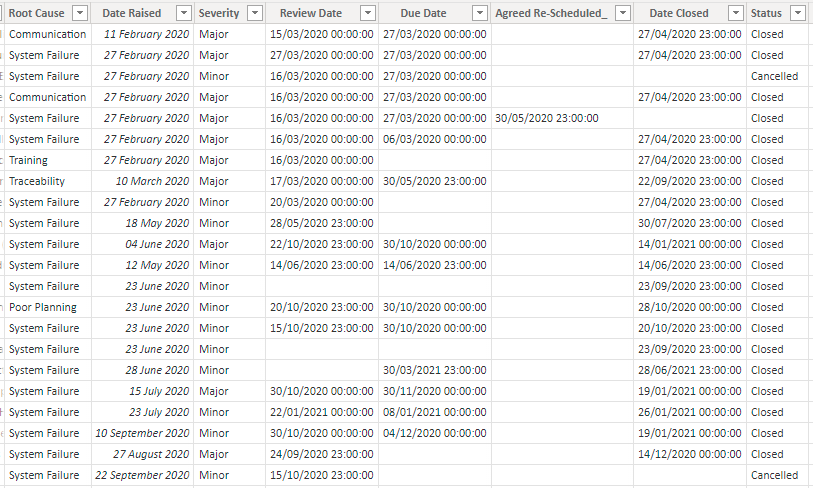Click the '18 May 2020' date raised cell
Viewport: 813px width, 488px height.
tap(143, 223)
